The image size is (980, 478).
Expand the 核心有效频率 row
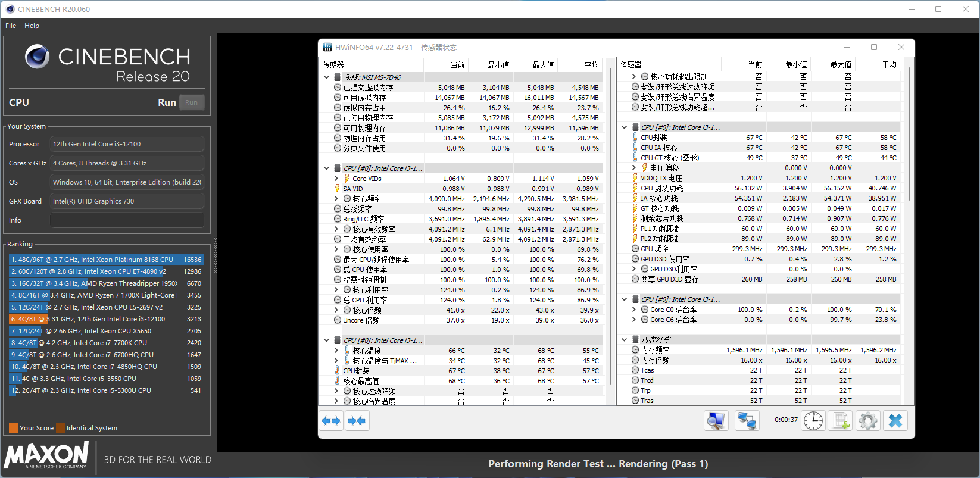(x=336, y=229)
